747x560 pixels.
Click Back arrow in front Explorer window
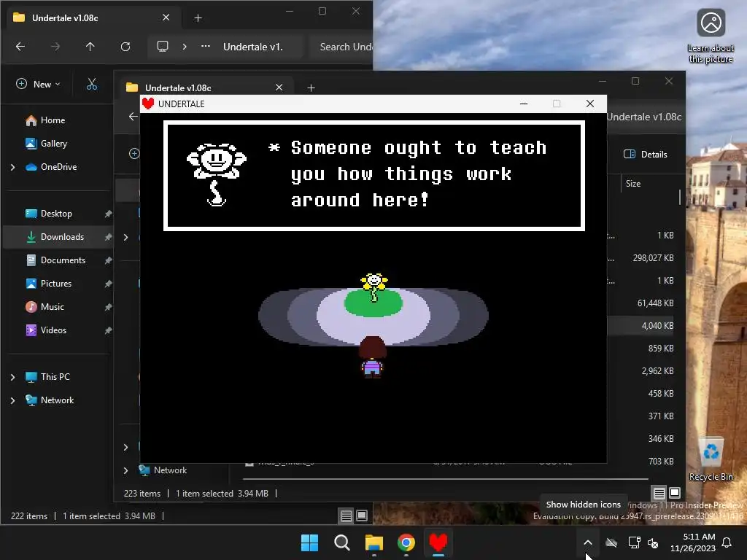click(133, 117)
